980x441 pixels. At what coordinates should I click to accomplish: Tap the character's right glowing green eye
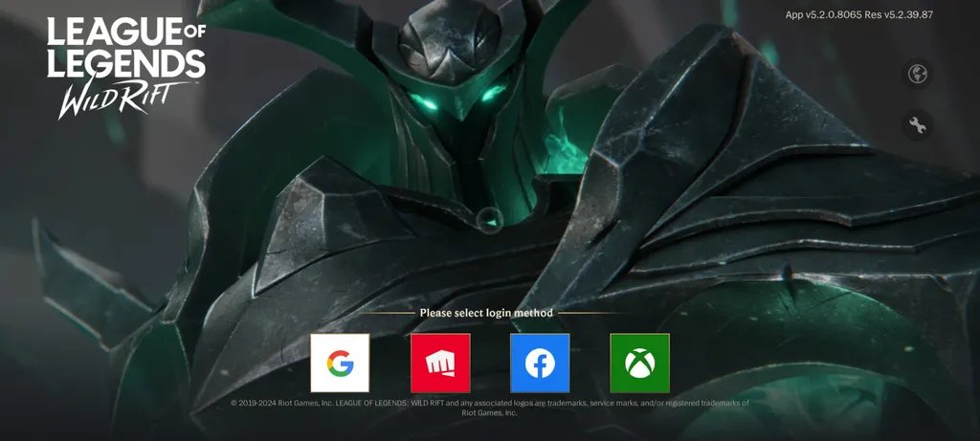coord(493,94)
